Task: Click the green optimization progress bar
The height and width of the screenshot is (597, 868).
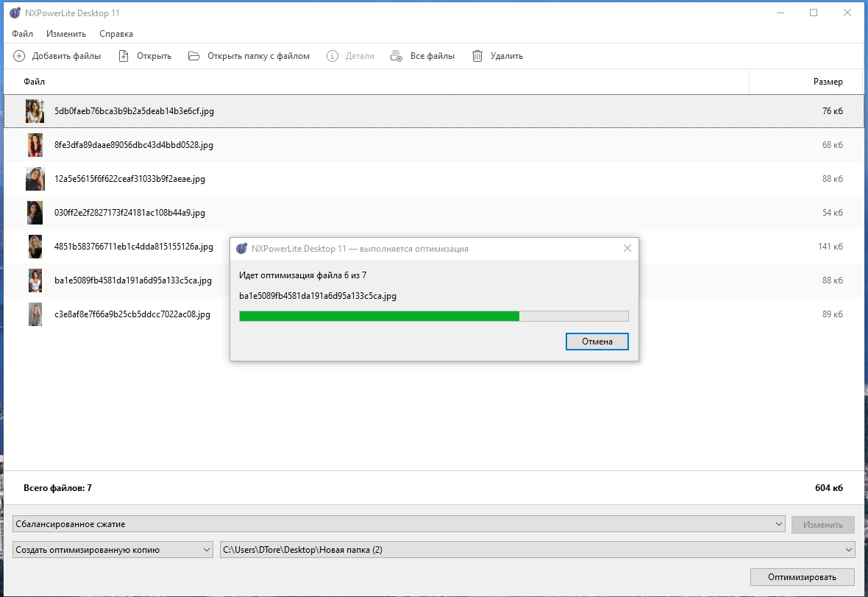Action: click(x=433, y=317)
